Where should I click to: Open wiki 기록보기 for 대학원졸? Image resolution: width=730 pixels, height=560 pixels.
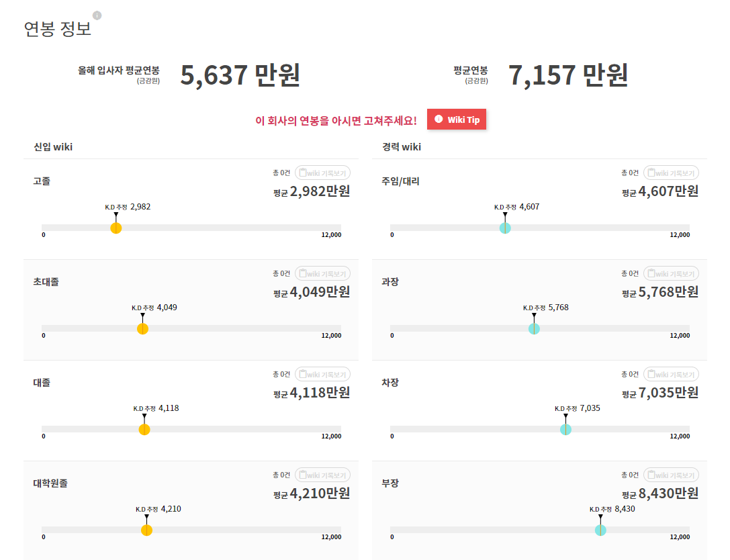[322, 475]
